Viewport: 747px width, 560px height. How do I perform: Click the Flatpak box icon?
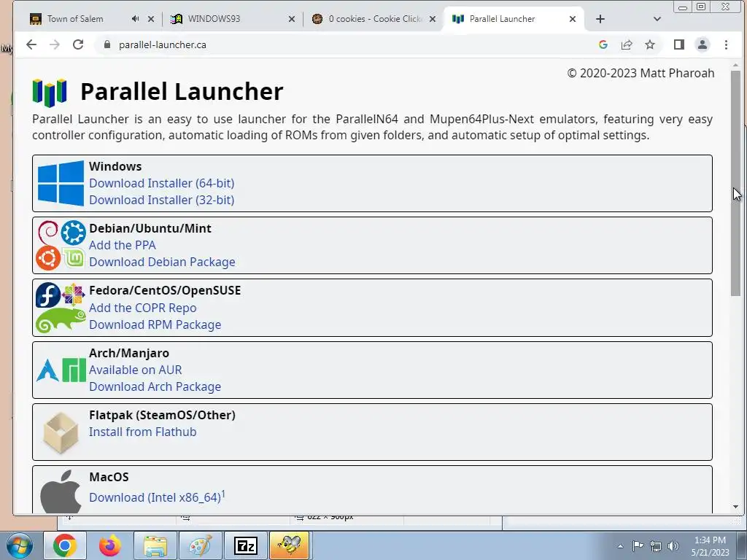(x=61, y=432)
